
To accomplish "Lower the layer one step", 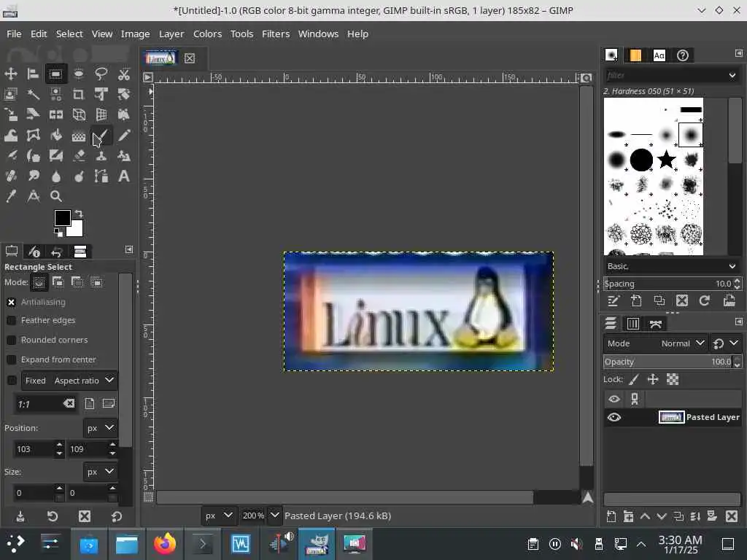I will tap(662, 516).
